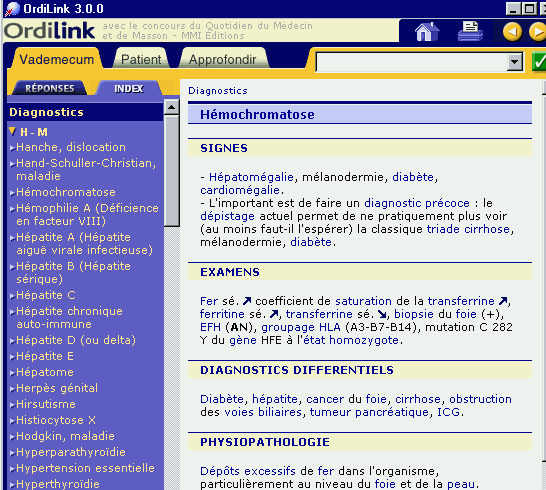
Task: Confirm search with green checkmark button
Action: [539, 62]
